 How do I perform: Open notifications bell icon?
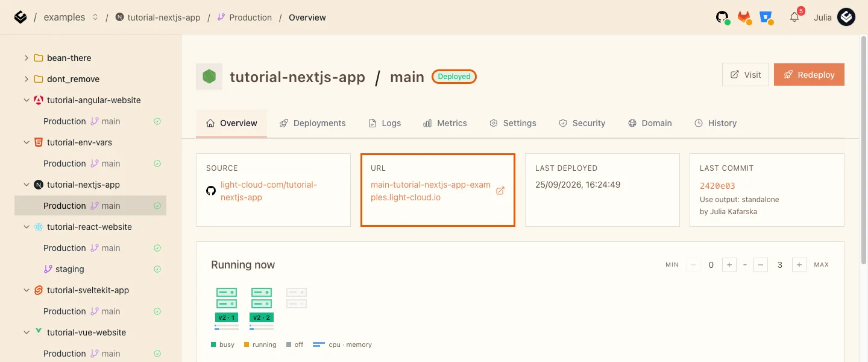(x=794, y=17)
